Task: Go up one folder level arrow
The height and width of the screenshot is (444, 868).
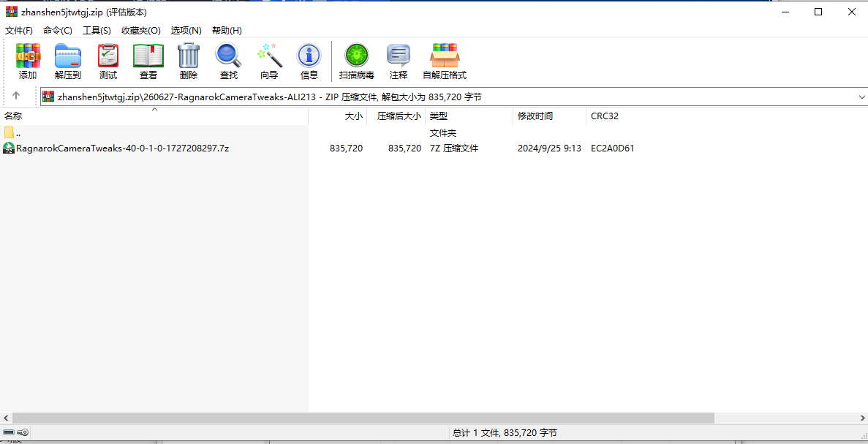Action: [16, 96]
